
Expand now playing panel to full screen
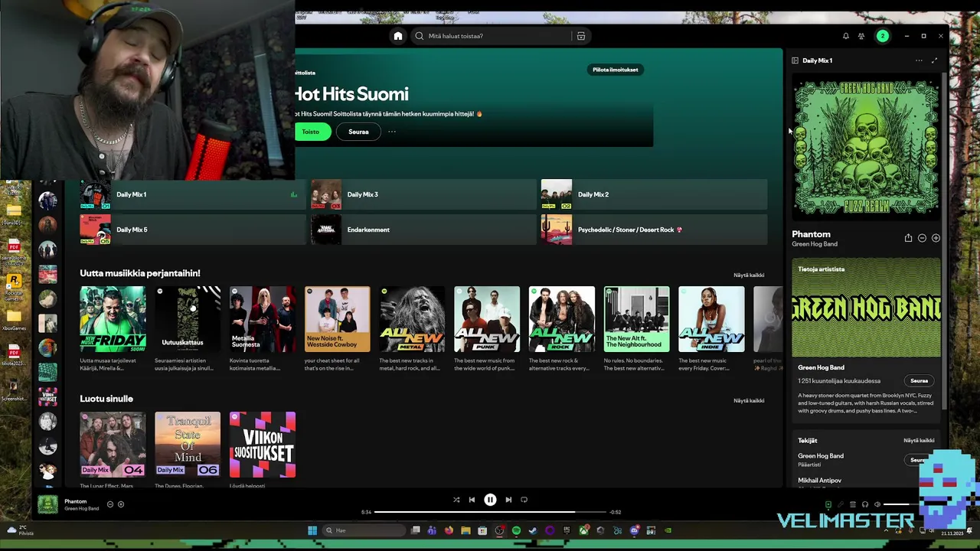(x=934, y=60)
